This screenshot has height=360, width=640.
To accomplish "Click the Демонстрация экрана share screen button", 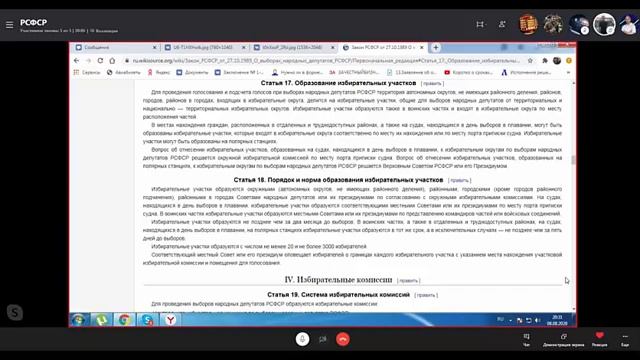I will (563, 340).
